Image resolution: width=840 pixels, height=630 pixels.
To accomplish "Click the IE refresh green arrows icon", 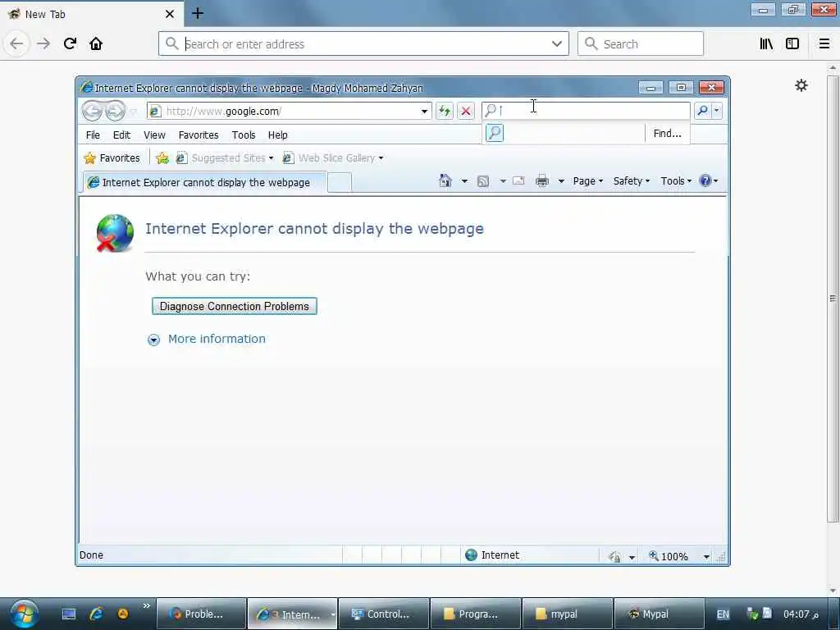I will [444, 111].
